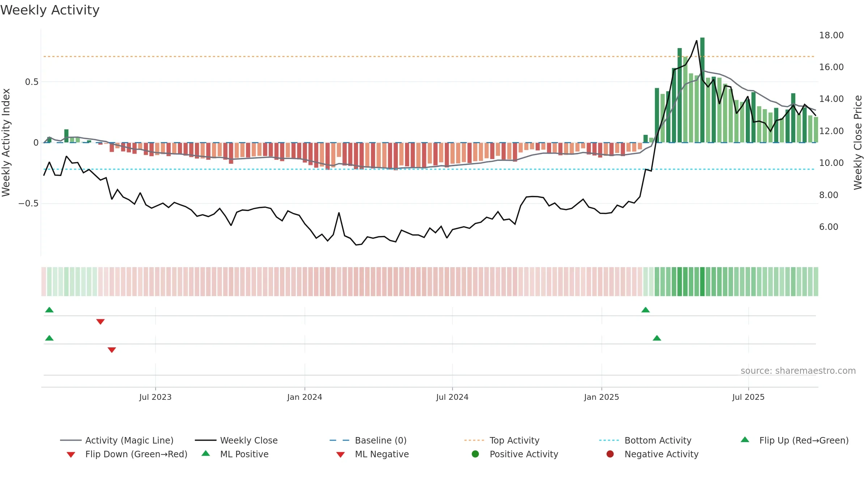Click the 10.00 price axis label
Viewport: 868px width, 488px height.
pos(831,163)
